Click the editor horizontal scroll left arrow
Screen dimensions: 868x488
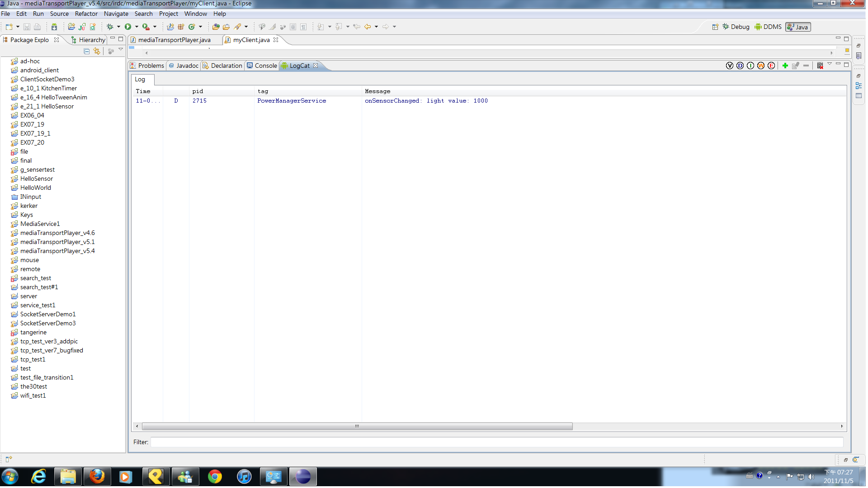coord(146,53)
